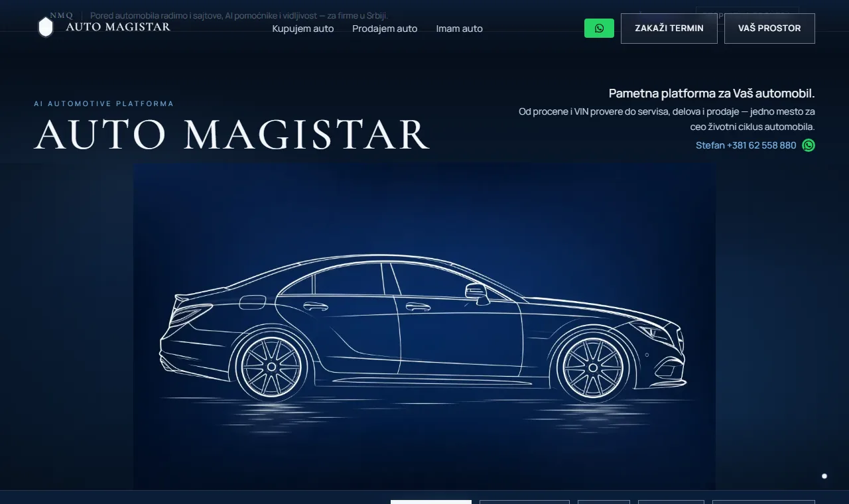Click the car outline hero image

(424, 326)
